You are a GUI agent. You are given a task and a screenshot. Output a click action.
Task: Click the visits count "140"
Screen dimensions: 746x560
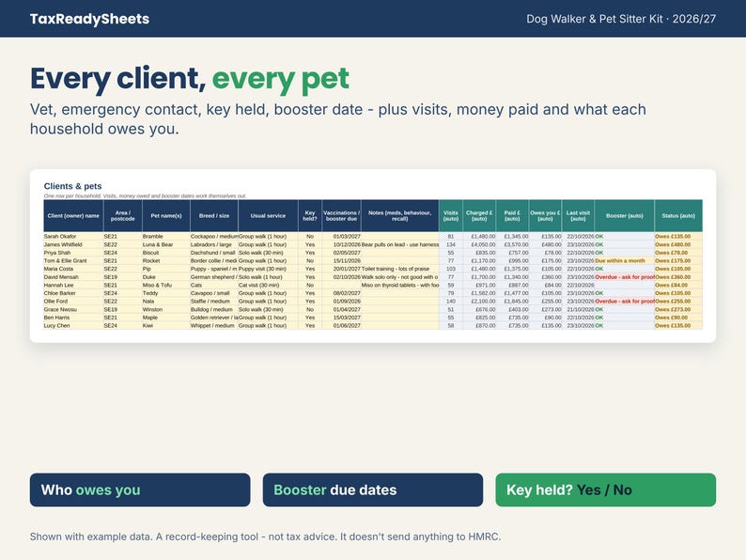[x=451, y=302]
